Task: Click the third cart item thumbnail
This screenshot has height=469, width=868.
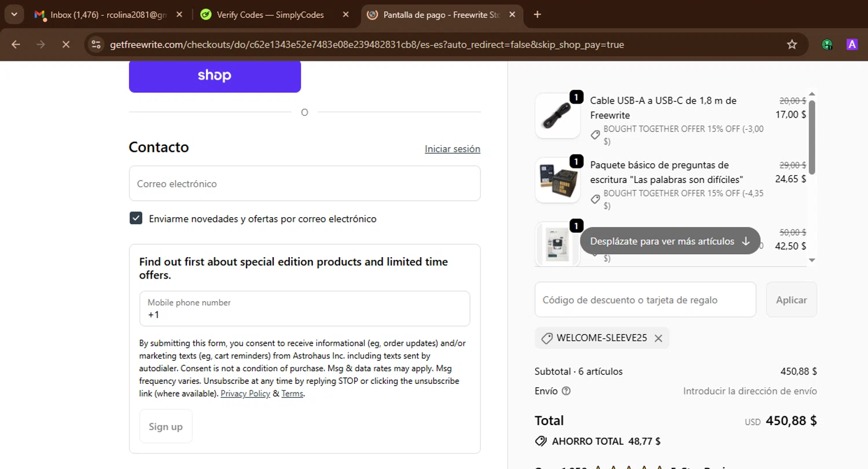Action: click(x=557, y=244)
